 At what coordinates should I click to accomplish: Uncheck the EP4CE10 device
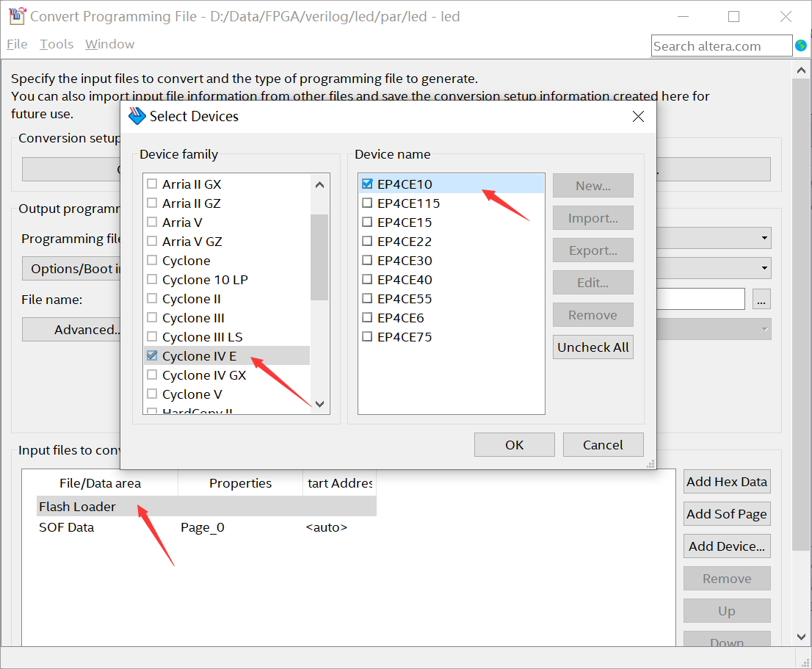click(367, 184)
